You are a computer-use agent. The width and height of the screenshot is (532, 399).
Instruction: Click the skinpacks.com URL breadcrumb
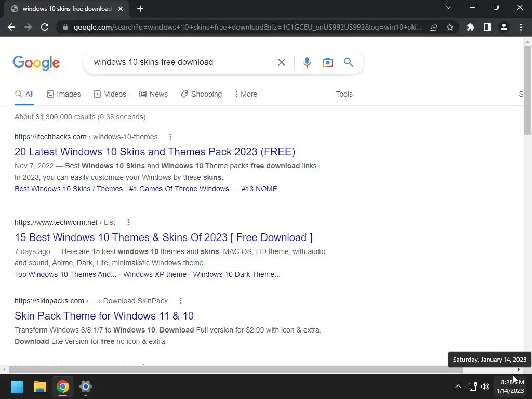[x=91, y=301]
